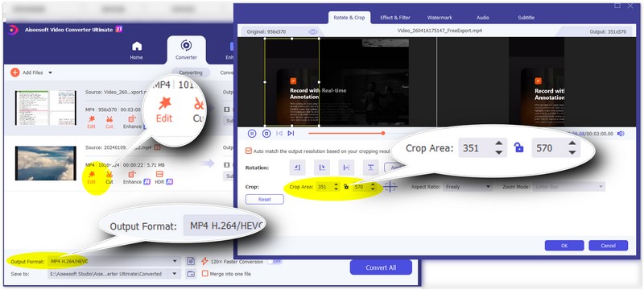Switch to the Converter tab
This screenshot has width=644, height=290.
point(186,50)
